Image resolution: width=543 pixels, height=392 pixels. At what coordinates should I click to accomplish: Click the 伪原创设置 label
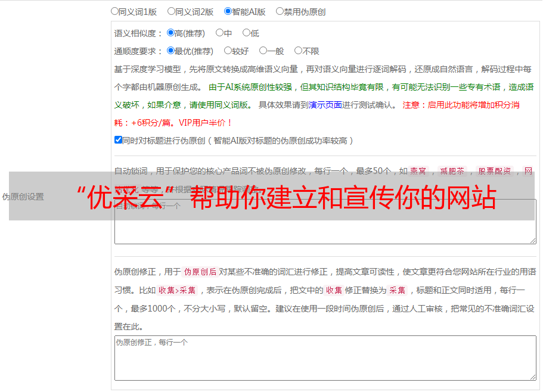coord(23,197)
